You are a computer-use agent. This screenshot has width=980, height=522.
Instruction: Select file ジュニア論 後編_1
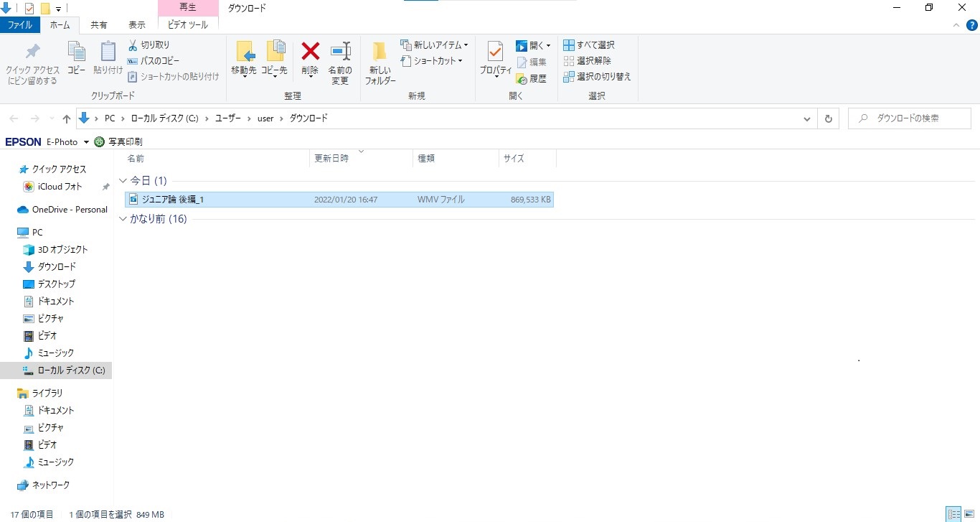(x=339, y=200)
